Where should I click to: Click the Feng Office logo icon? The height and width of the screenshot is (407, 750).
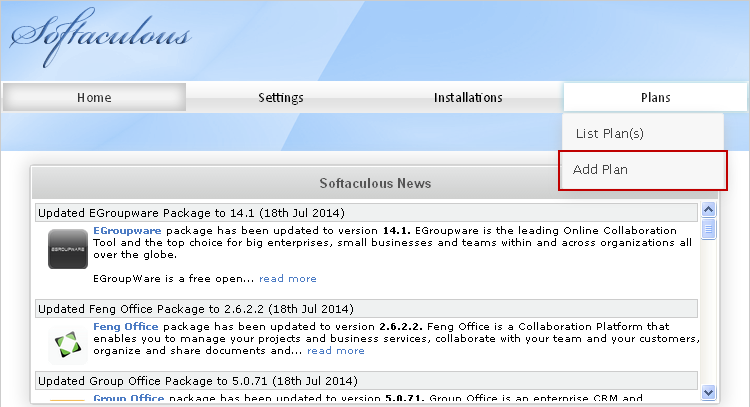coord(67,344)
